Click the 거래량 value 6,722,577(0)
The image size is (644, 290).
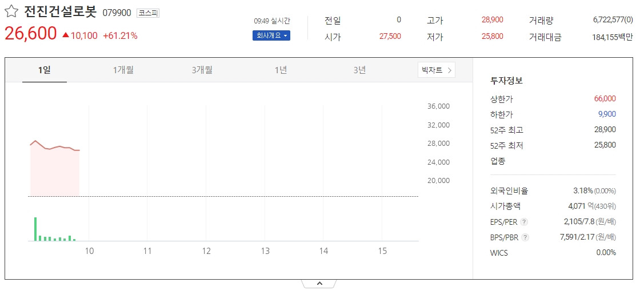(x=613, y=19)
